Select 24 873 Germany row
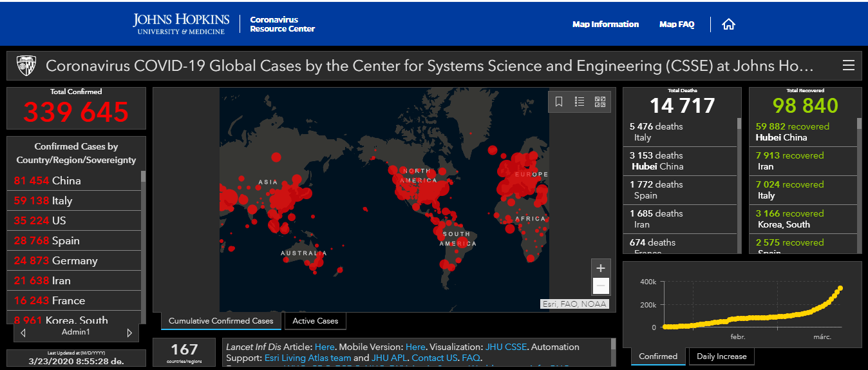This screenshot has height=370, width=868. point(74,260)
